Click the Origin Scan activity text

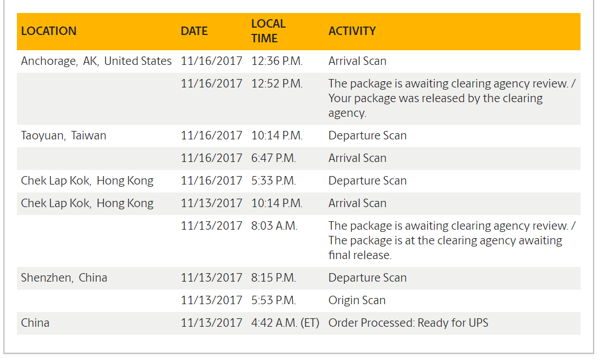(357, 300)
